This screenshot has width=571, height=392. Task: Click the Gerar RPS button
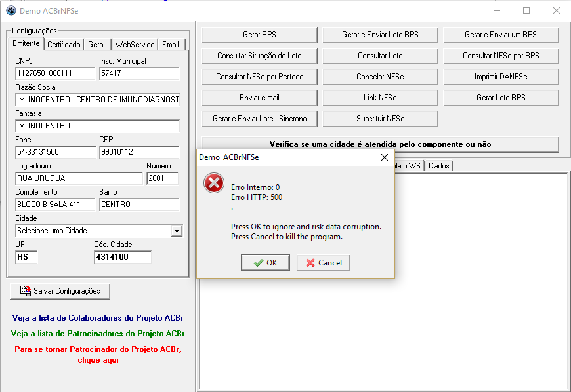click(x=259, y=35)
